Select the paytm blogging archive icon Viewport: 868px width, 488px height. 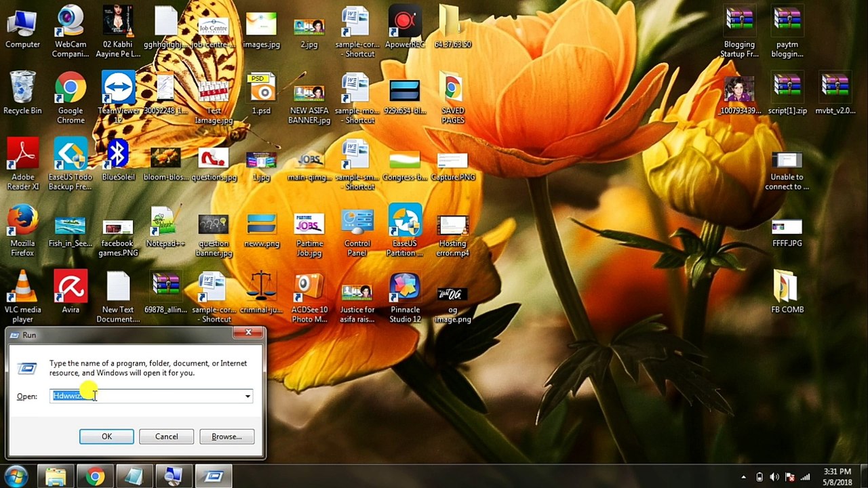tap(787, 31)
